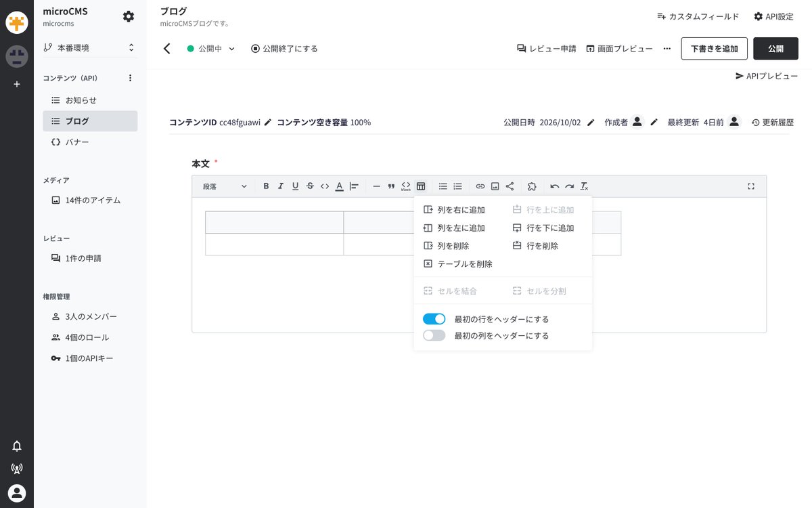Open 3人のメンバー members page
The width and height of the screenshot is (812, 508).
point(90,316)
